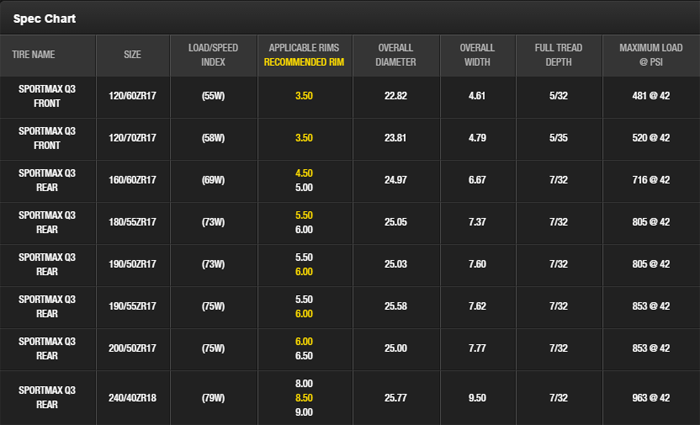Click maximum load 963 @ 42
700x425 pixels.
point(651,398)
